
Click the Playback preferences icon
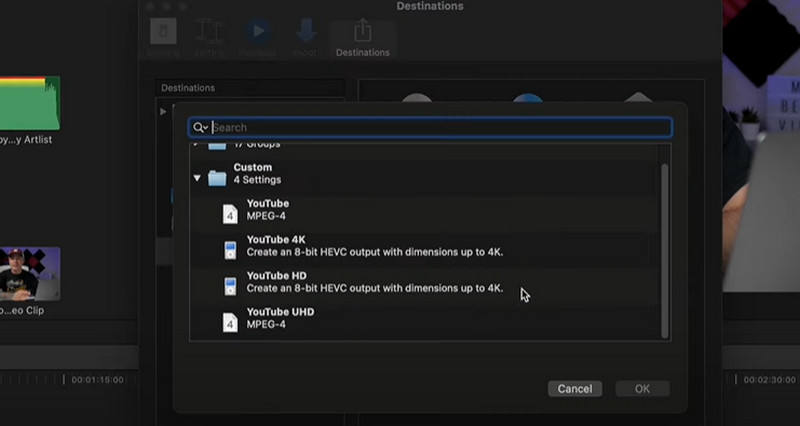258,36
